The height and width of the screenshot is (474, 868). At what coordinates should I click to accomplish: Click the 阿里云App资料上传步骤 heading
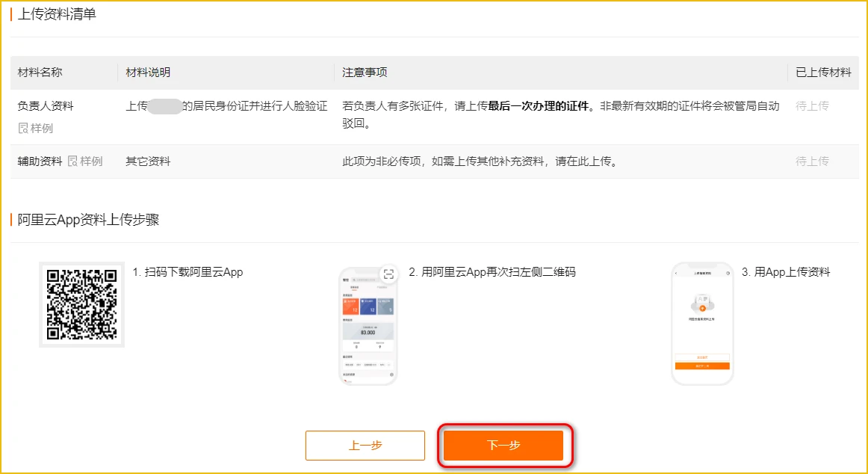pos(88,220)
